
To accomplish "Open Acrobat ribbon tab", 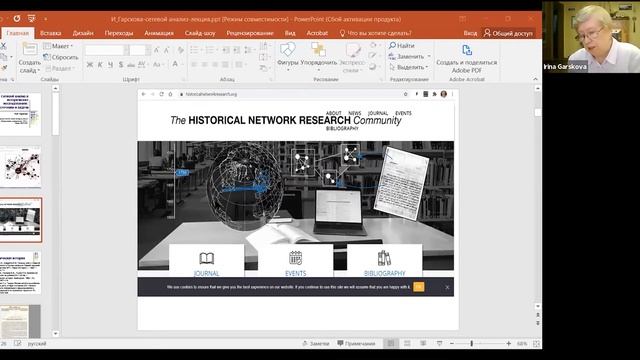I will pos(317,33).
